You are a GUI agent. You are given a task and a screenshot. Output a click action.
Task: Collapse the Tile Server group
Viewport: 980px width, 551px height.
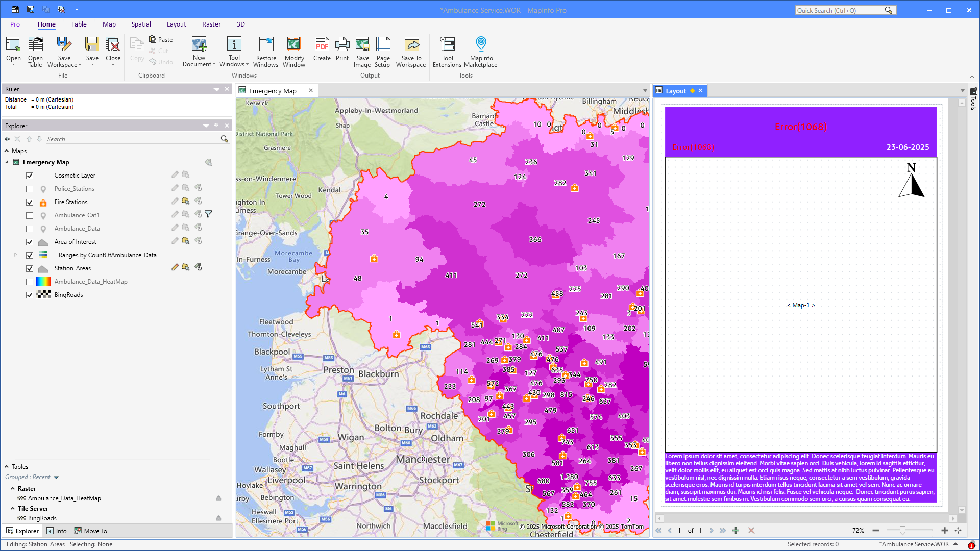[13, 509]
